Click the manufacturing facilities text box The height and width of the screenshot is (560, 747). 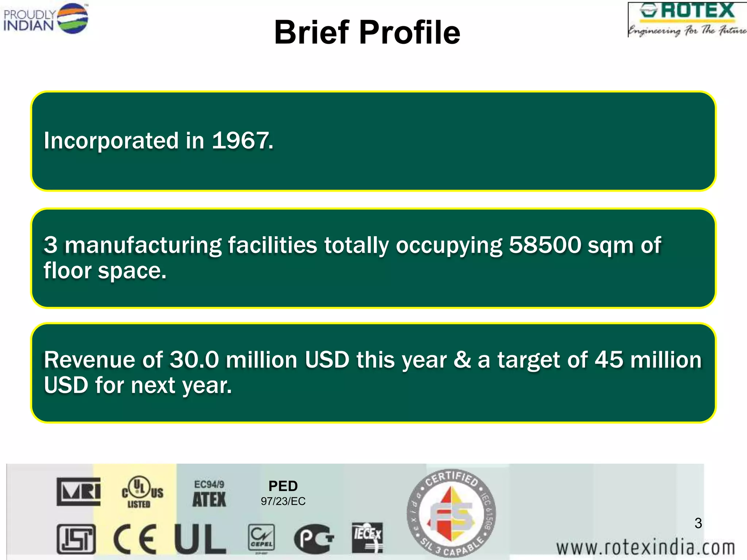[373, 258]
